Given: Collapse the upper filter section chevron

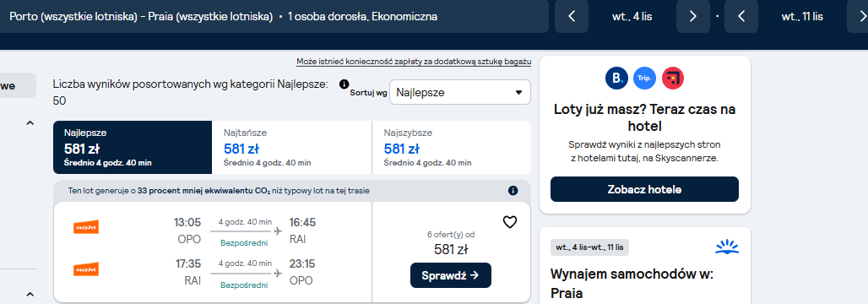Looking at the screenshot, I should (x=30, y=123).
